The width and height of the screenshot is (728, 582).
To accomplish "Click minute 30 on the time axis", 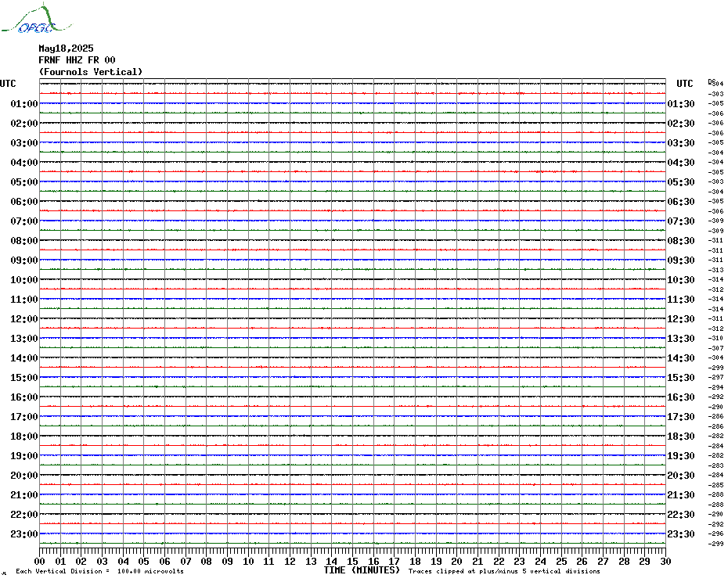I will click(666, 562).
